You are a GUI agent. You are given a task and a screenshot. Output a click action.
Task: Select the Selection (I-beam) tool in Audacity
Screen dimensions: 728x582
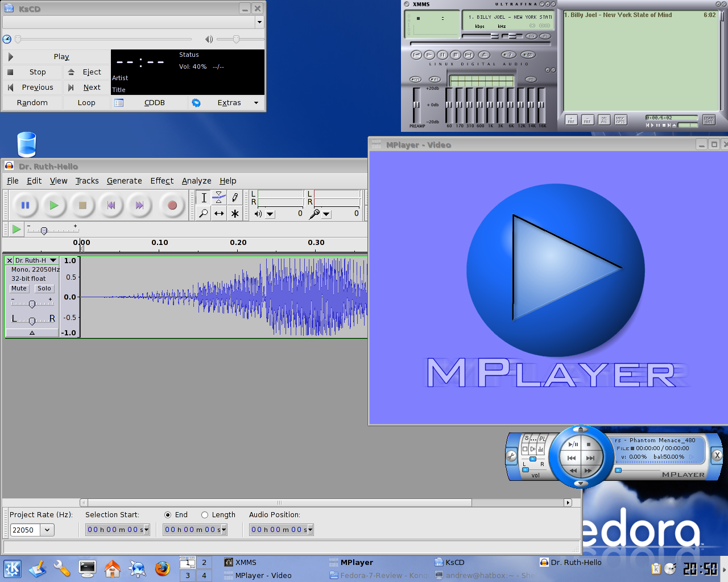(x=204, y=198)
